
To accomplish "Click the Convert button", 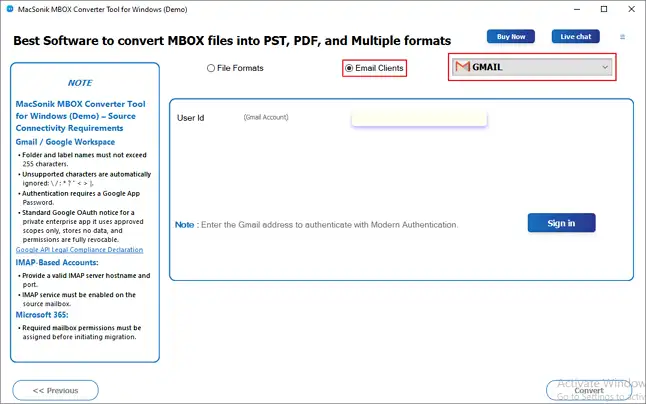I will coord(589,390).
